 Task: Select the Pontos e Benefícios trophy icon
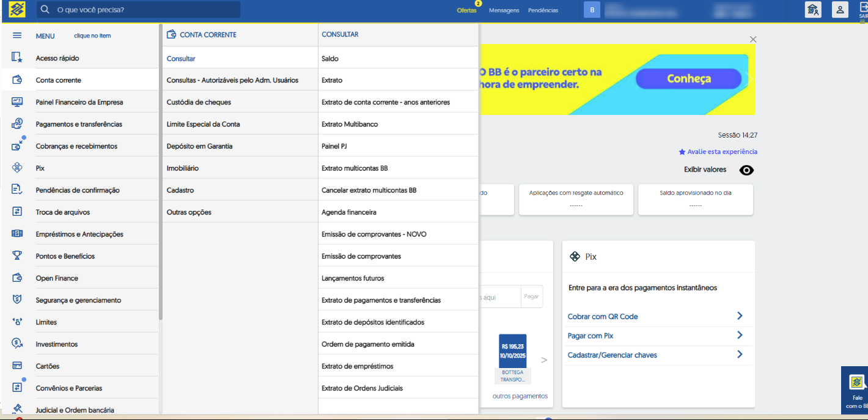point(17,255)
